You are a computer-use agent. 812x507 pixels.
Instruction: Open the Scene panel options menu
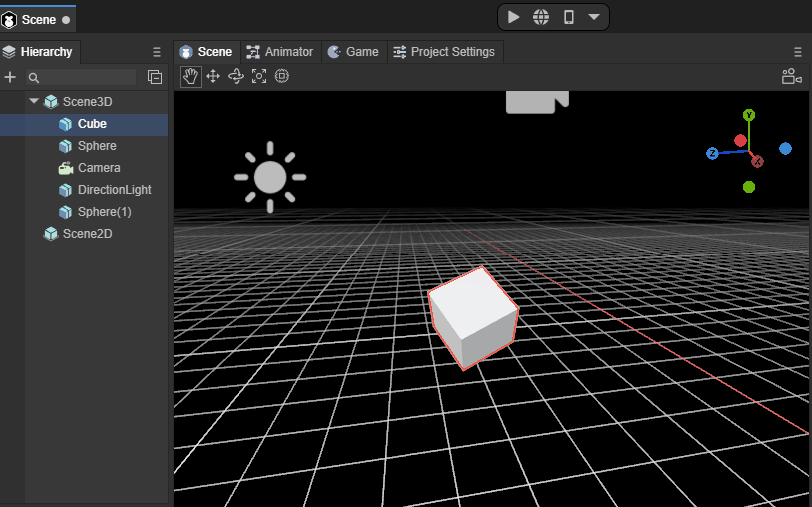pyautogui.click(x=798, y=52)
